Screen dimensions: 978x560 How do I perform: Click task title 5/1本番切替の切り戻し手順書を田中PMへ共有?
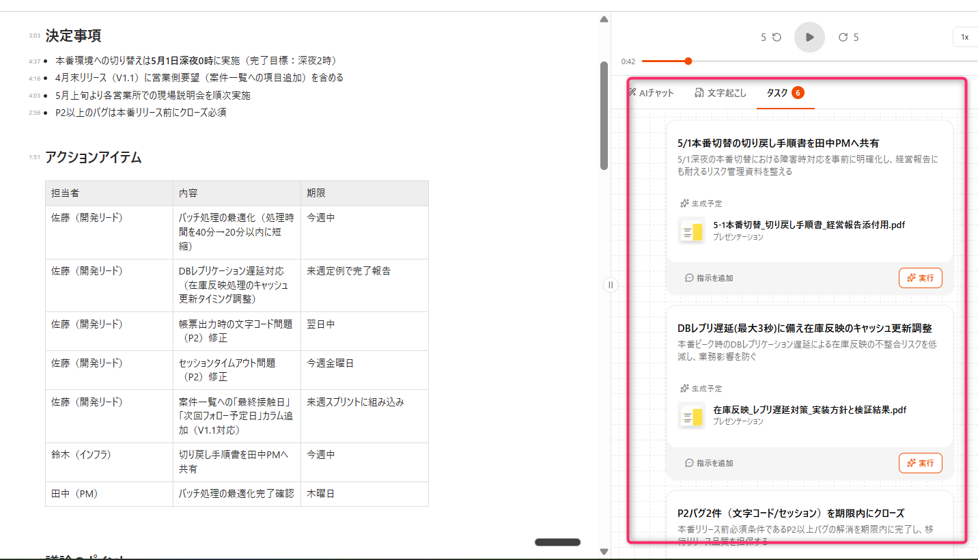pyautogui.click(x=778, y=143)
